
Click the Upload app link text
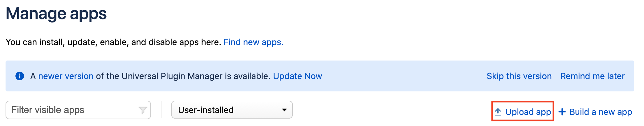click(x=528, y=112)
